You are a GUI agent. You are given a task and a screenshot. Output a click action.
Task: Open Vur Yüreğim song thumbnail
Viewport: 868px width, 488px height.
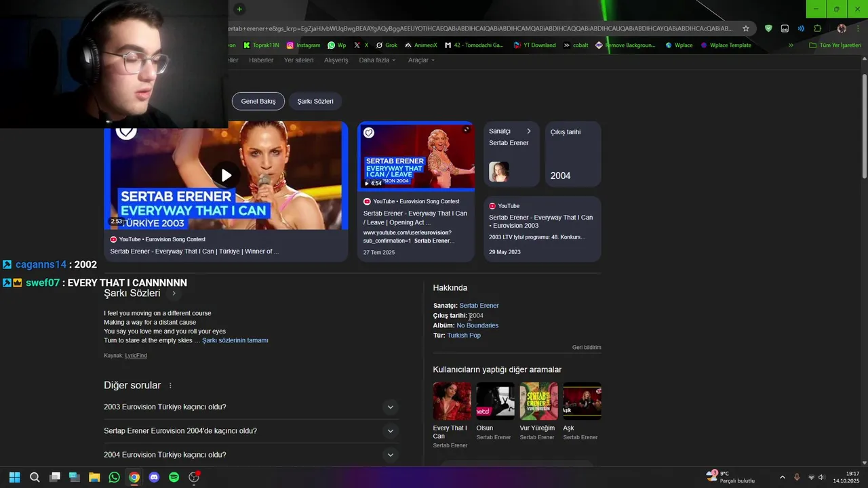(x=538, y=401)
